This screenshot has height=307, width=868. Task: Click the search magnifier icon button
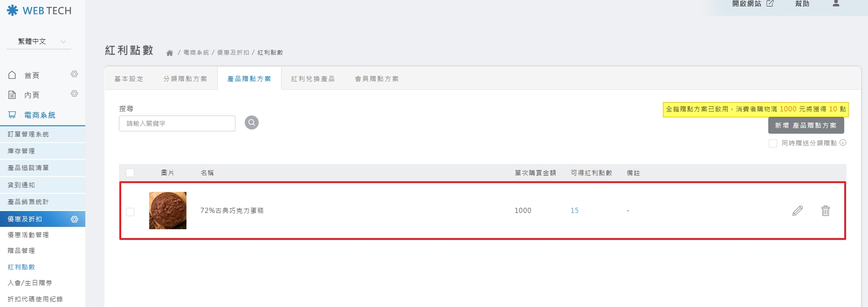(x=252, y=123)
